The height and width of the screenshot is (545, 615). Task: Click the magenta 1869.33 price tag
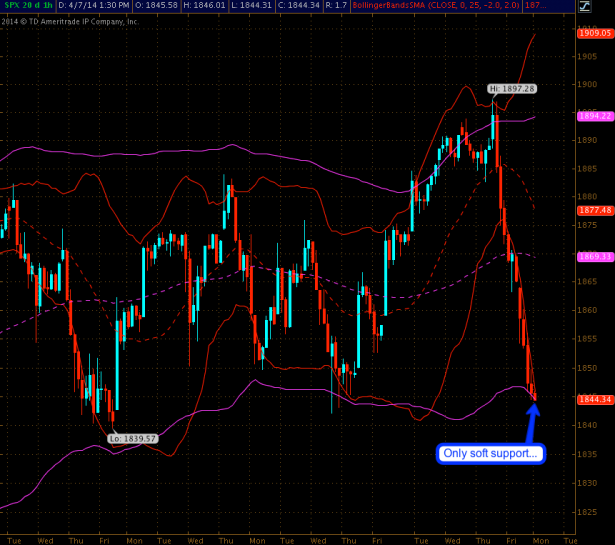(x=594, y=257)
